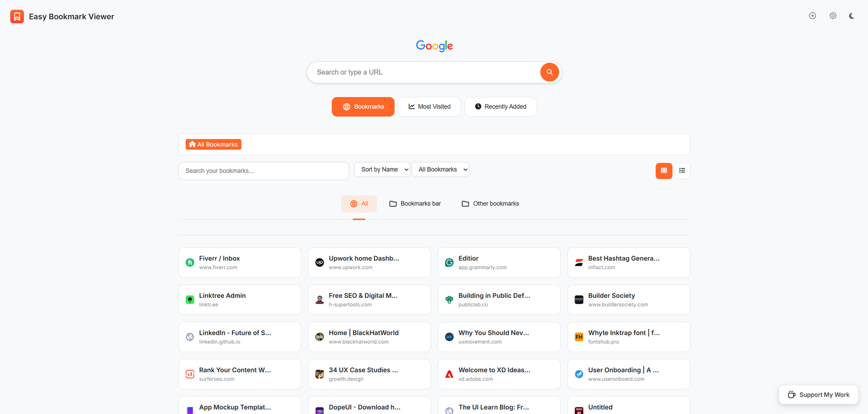Open the 34 UX Case Studies bookmark title
868x414 pixels.
coord(363,370)
